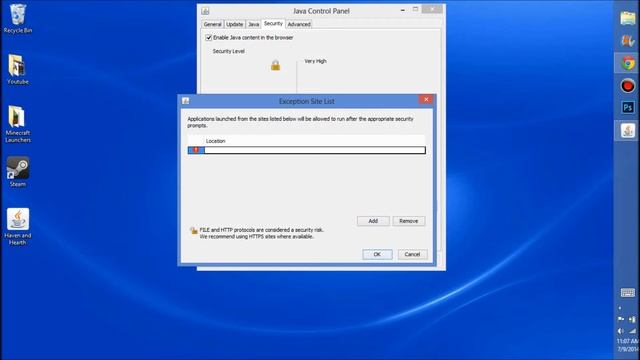Viewport: 640px width, 360px height.
Task: Click the power tray icon
Action: [x=632, y=319]
